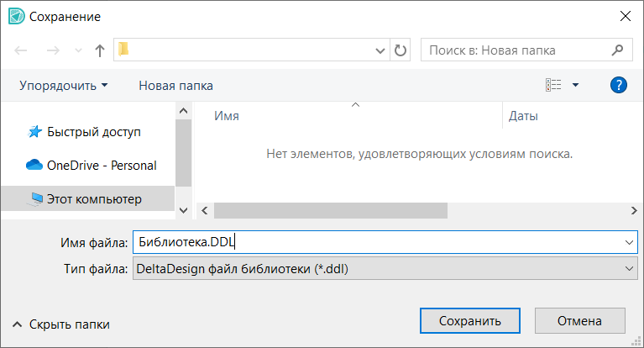Click Новая папка in the toolbar
644x348 pixels.
click(x=175, y=85)
